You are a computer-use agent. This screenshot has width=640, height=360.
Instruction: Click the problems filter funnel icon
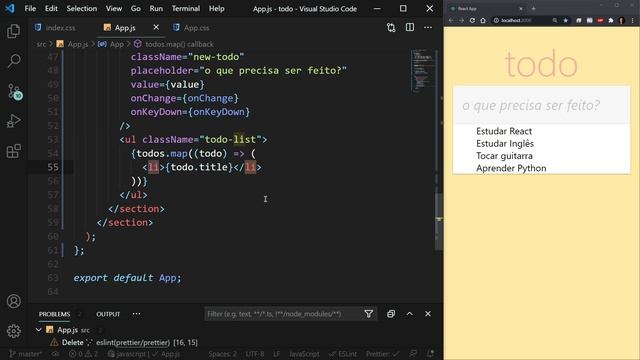click(369, 314)
